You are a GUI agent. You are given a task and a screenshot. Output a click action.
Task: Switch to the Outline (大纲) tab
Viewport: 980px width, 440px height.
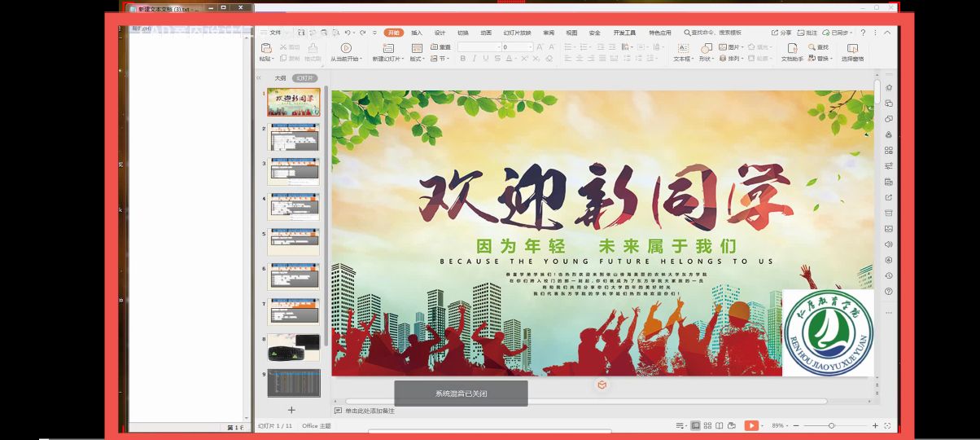(x=280, y=78)
